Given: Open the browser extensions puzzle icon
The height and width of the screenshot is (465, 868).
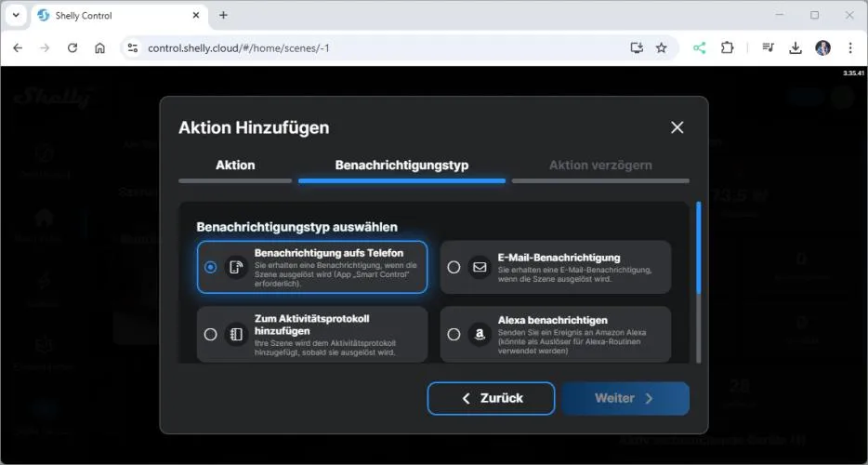Looking at the screenshot, I should [728, 47].
